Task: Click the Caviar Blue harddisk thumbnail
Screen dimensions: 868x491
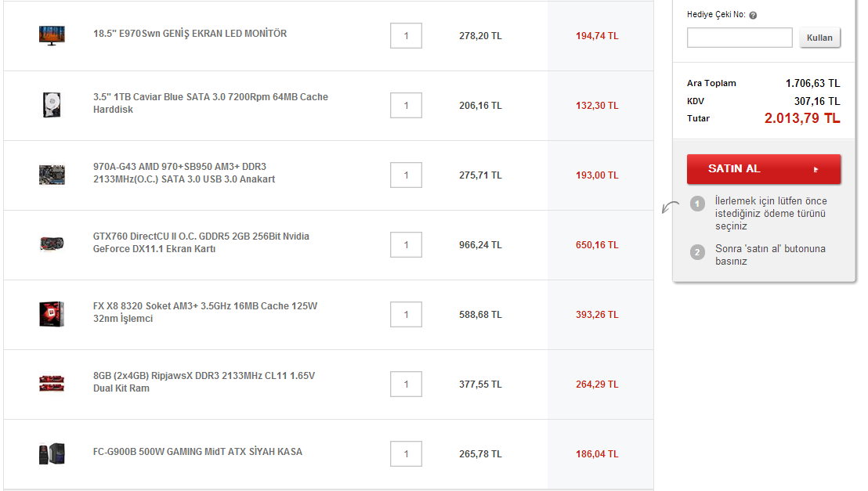Action: coord(52,105)
